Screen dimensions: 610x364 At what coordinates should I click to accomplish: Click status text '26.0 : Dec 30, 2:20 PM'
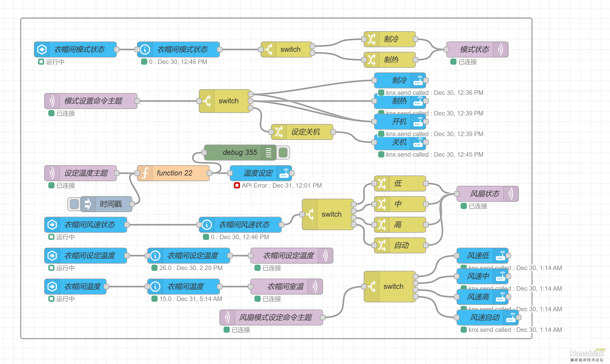191,268
